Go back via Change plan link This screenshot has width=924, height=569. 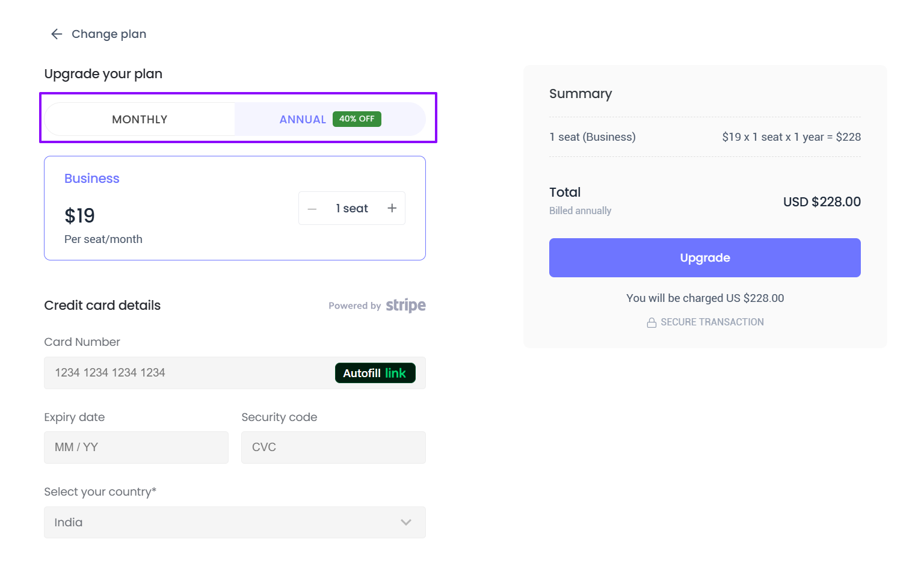109,34
